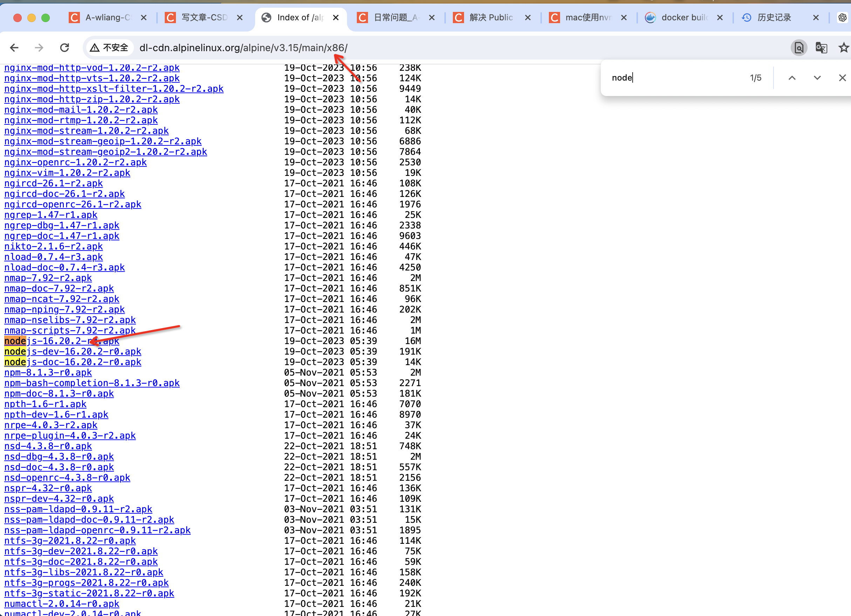Click the previous search result arrow
Image resolution: width=851 pixels, height=616 pixels.
pyautogui.click(x=792, y=77)
